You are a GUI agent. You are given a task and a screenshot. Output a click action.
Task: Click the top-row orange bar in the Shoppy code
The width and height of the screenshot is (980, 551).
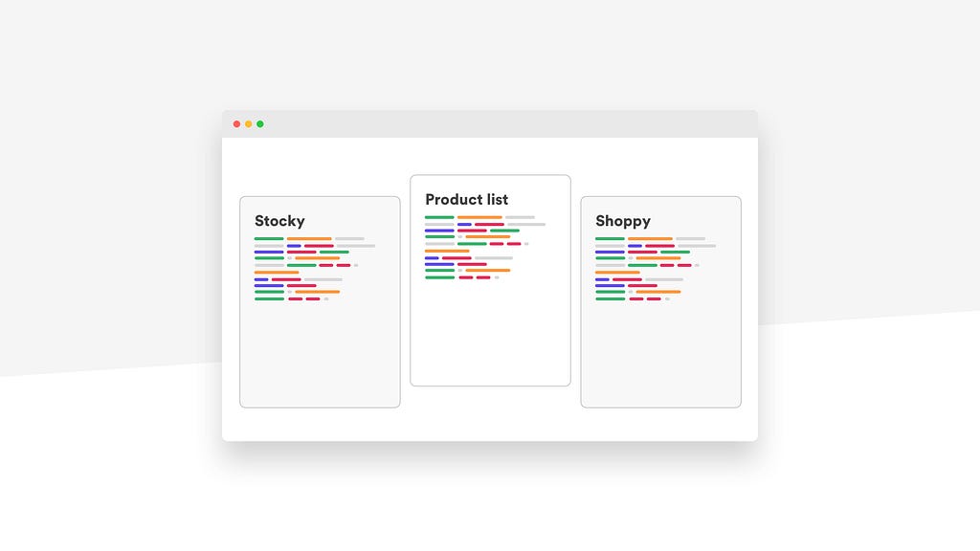tap(651, 238)
